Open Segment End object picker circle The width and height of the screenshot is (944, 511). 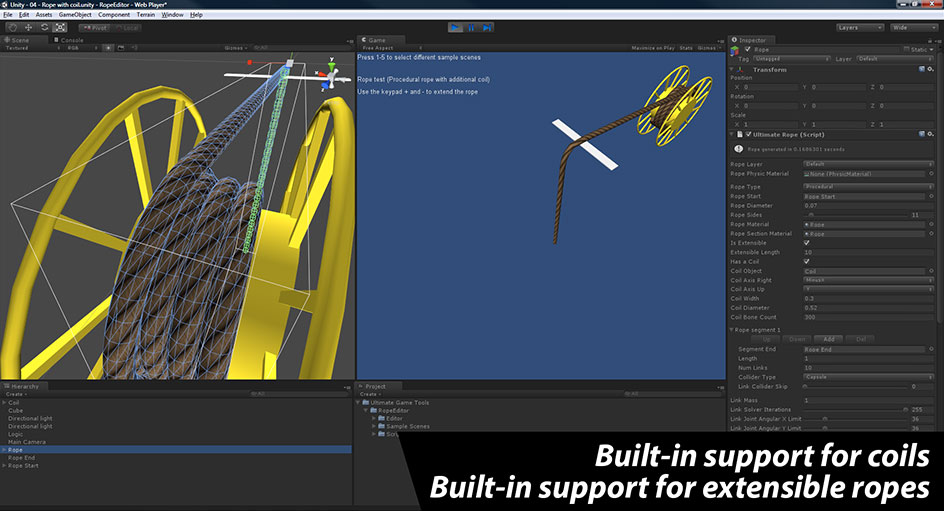coord(931,349)
